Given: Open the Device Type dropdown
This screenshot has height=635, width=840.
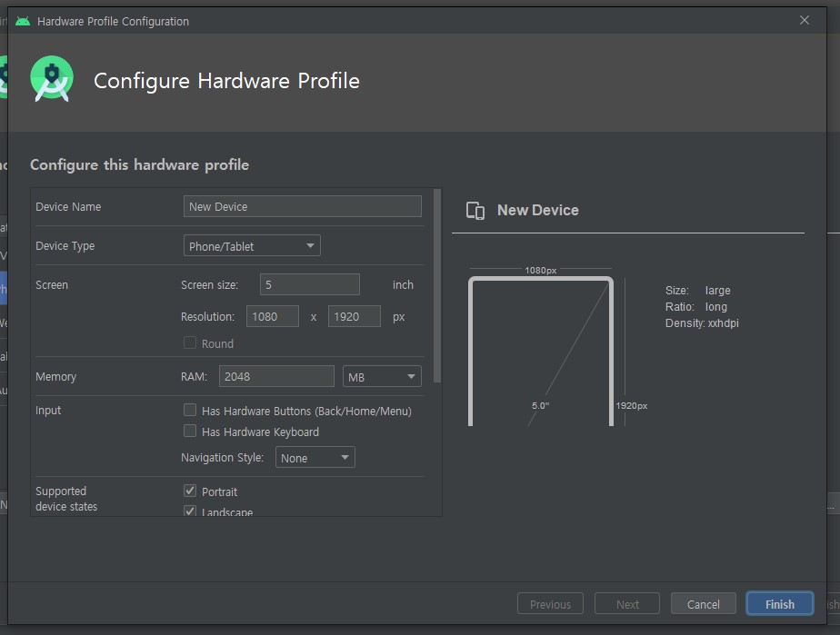Looking at the screenshot, I should [x=252, y=246].
